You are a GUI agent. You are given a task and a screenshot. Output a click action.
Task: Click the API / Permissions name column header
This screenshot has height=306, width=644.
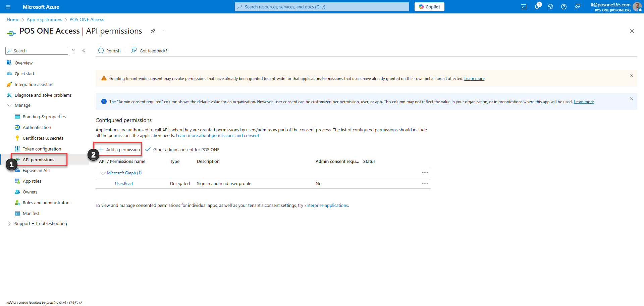pyautogui.click(x=122, y=162)
